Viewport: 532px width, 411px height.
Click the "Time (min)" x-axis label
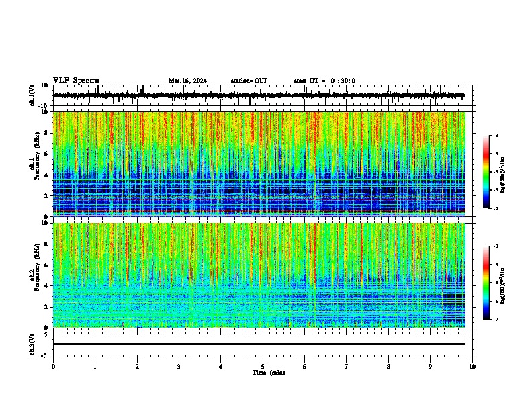[x=269, y=373]
